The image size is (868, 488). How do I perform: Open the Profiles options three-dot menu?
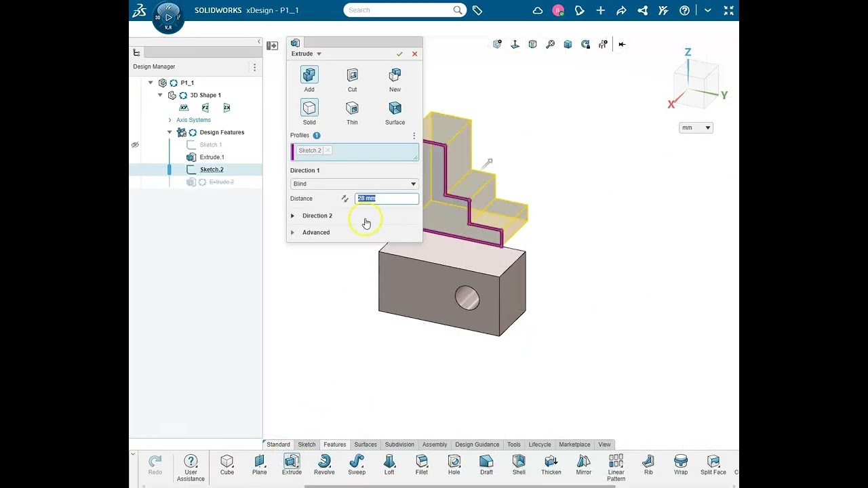point(414,136)
